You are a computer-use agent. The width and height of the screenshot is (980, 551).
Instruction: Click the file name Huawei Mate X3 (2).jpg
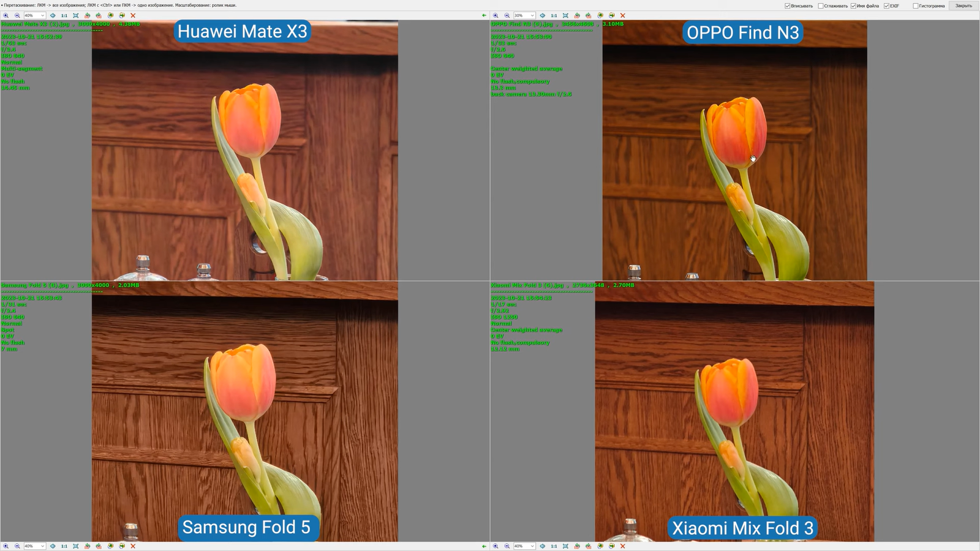(x=35, y=24)
